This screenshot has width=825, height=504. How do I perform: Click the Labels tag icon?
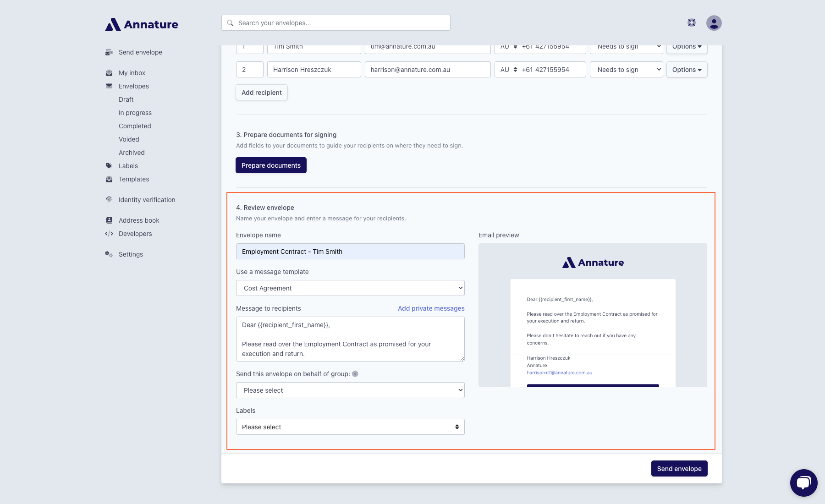coord(109,166)
